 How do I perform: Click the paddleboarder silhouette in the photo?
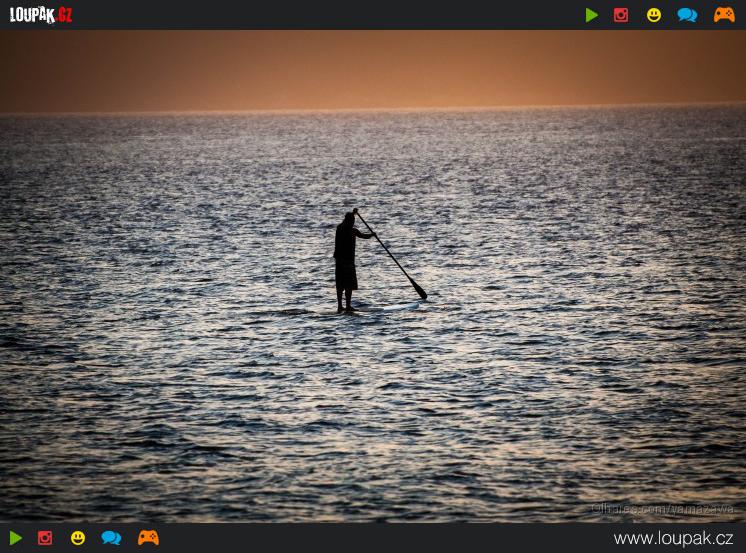pos(346,262)
